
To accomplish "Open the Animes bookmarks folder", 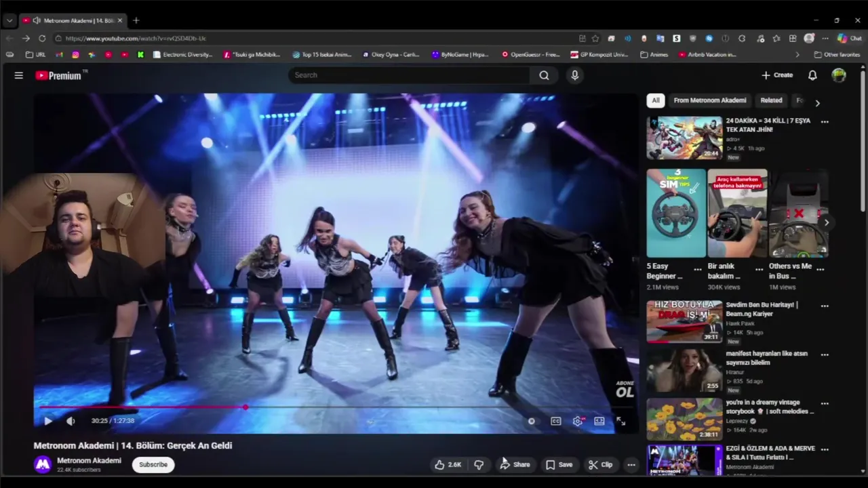I will (654, 54).
